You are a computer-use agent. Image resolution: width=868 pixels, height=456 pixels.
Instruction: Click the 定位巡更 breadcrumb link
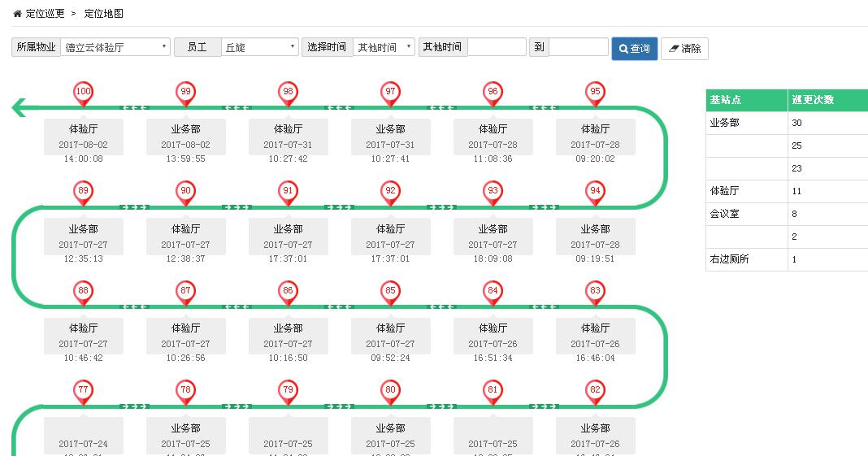(46, 14)
